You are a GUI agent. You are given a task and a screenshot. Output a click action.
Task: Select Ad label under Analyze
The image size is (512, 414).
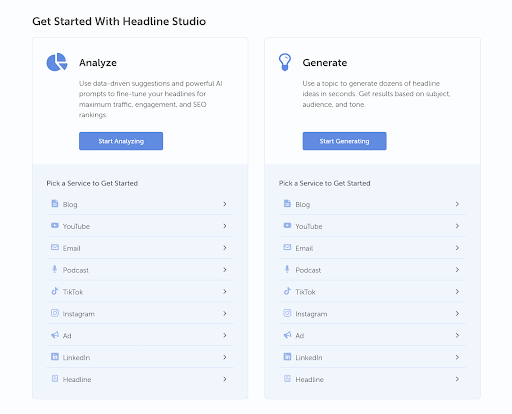67,336
